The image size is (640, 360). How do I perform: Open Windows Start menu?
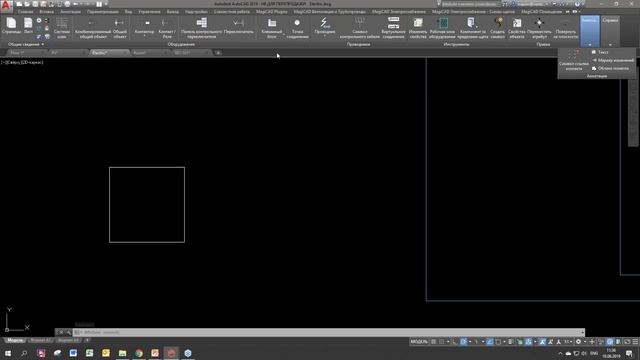[x=7, y=353]
